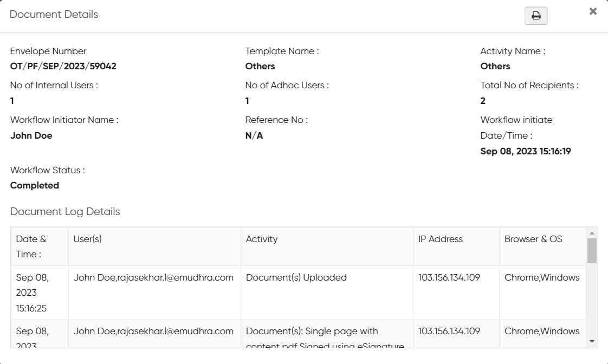
Task: Click the Document(s) Uploaded activity cell
Action: tap(296, 277)
